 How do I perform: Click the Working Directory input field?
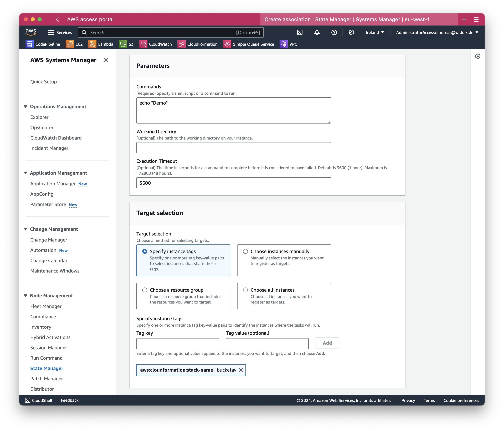[x=234, y=148]
